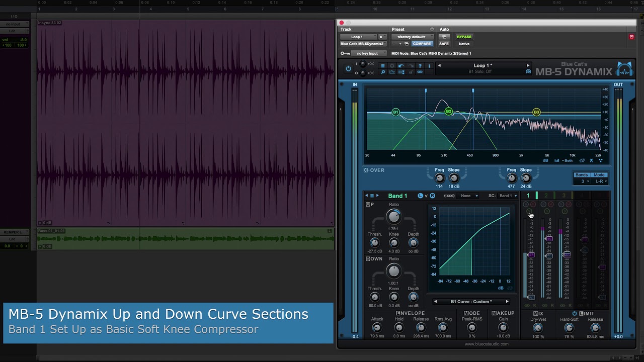This screenshot has width=644, height=362.
Task: Open the plugin settings gear icon
Action: (x=392, y=66)
